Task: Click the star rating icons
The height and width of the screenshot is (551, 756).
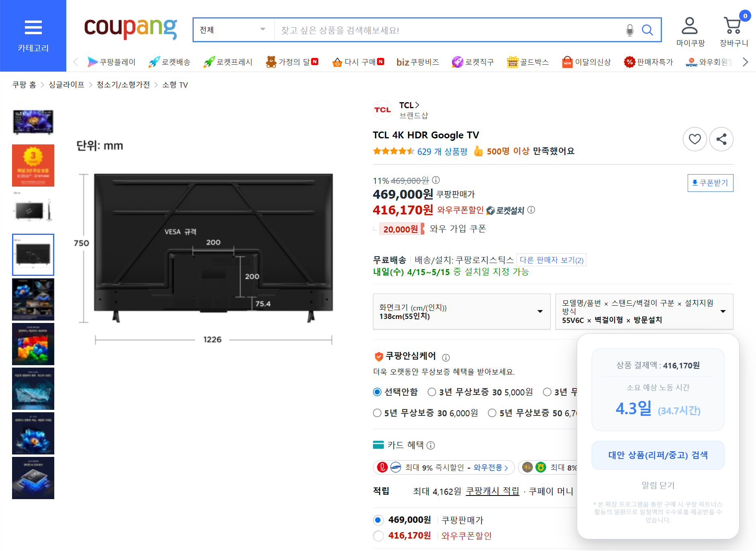Action: (x=393, y=151)
